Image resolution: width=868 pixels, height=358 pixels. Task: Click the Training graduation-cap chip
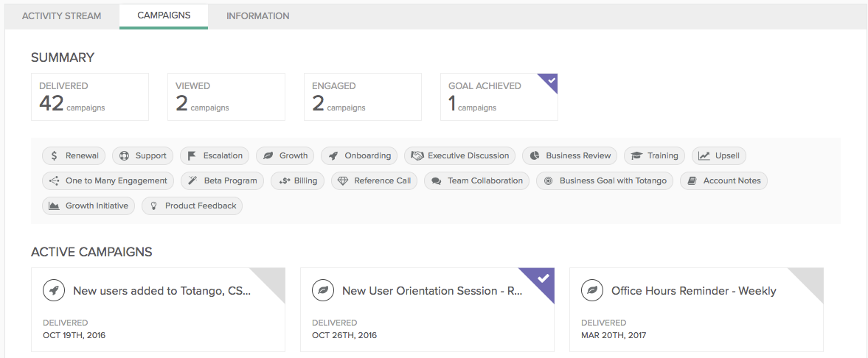tap(654, 155)
